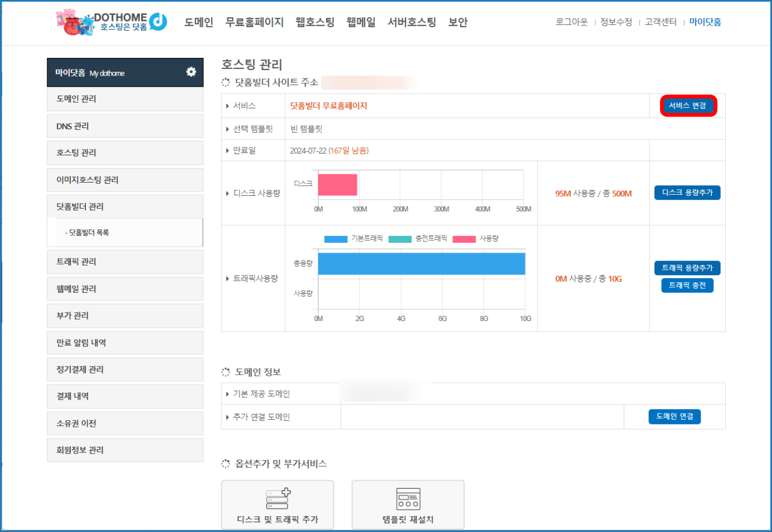Image resolution: width=772 pixels, height=532 pixels.
Task: Open the My dothome settings gear
Action: [191, 72]
